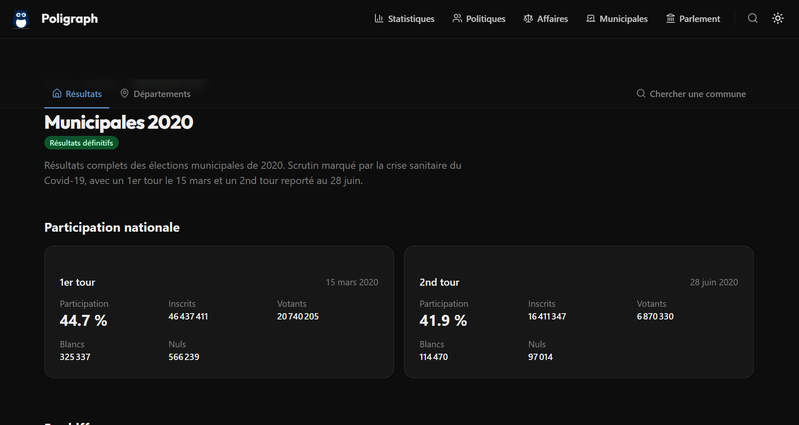Click Nuls value 566 239
This screenshot has width=799, height=425.
pos(184,357)
